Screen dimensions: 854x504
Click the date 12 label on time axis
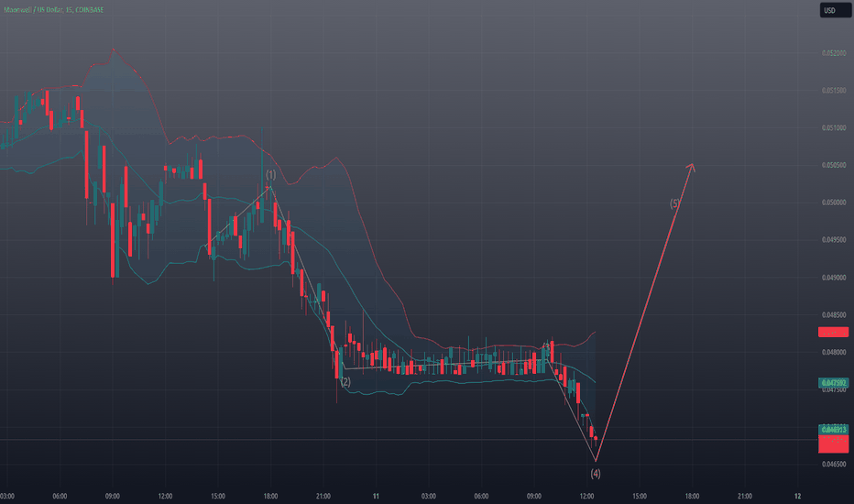pos(798,497)
